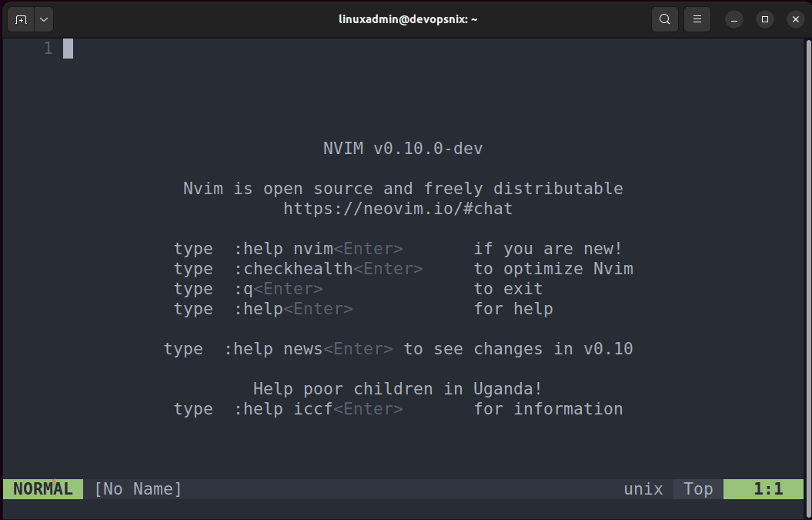The image size is (812, 520).
Task: Click the titlebar text linuxadmin@devopsnix
Action: pyautogui.click(x=408, y=19)
